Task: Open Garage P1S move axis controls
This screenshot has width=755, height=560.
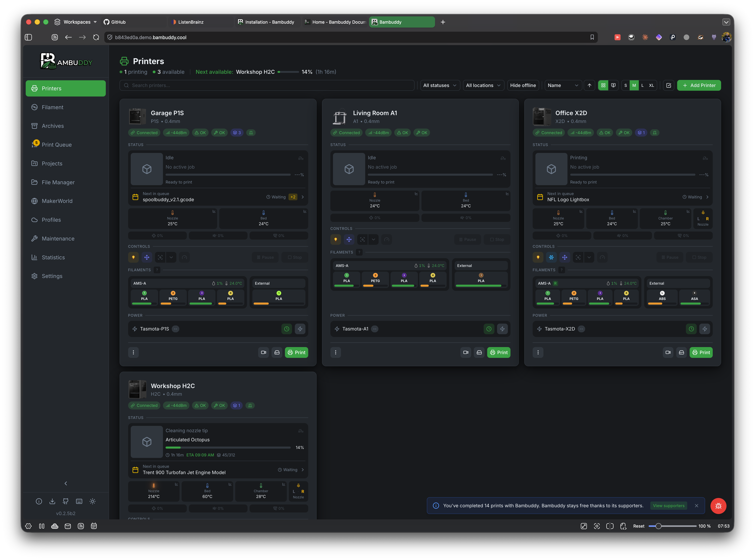Action: pos(147,257)
